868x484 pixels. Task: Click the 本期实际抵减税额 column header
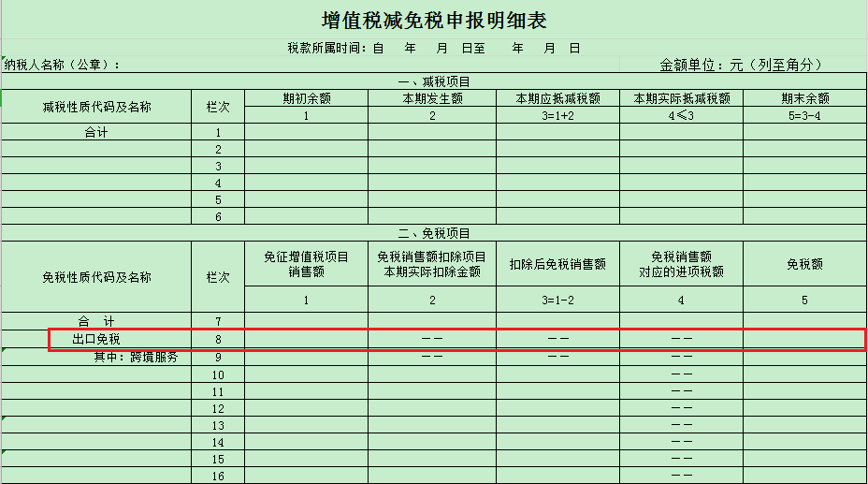682,98
